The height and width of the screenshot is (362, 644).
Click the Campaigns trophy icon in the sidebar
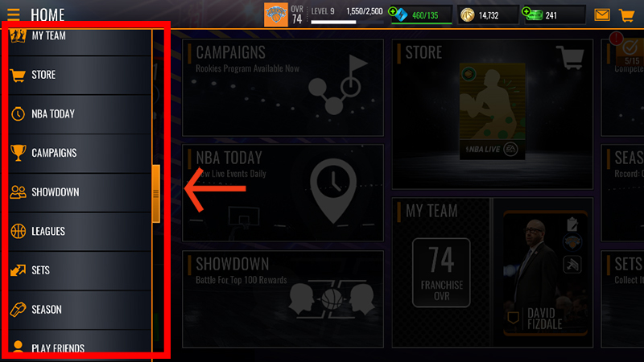coord(18,153)
